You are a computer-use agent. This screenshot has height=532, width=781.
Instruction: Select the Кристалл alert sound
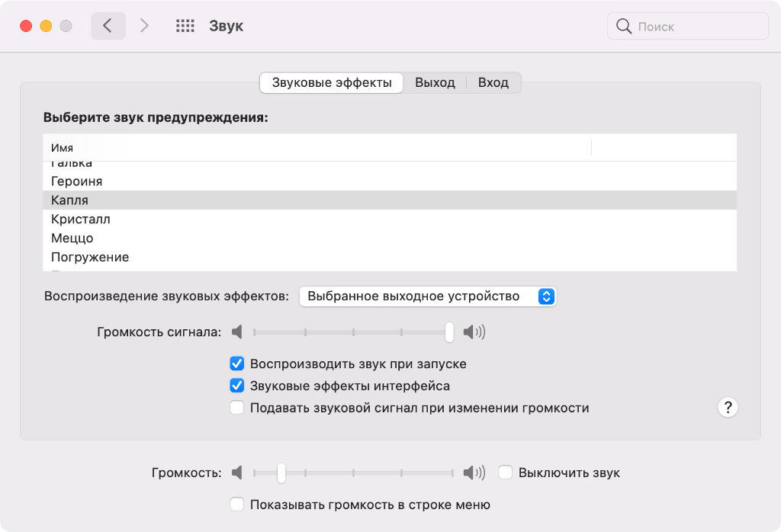(x=81, y=220)
